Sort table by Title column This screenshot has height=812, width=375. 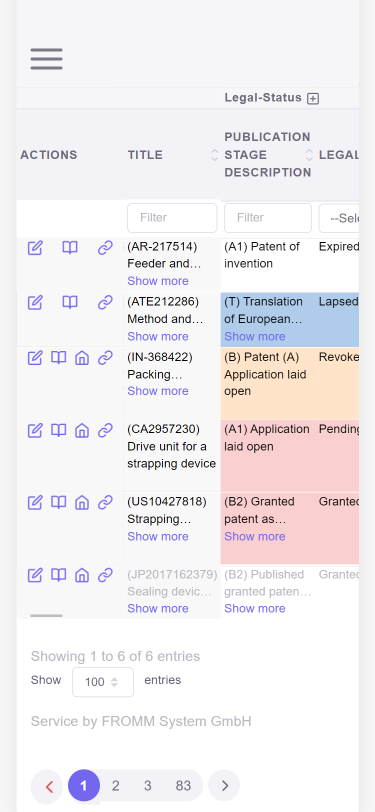(214, 155)
